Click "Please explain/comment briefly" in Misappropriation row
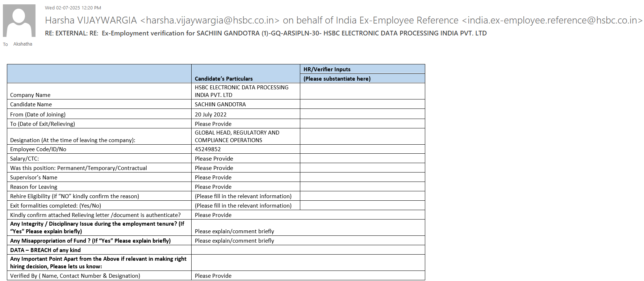 coord(234,240)
